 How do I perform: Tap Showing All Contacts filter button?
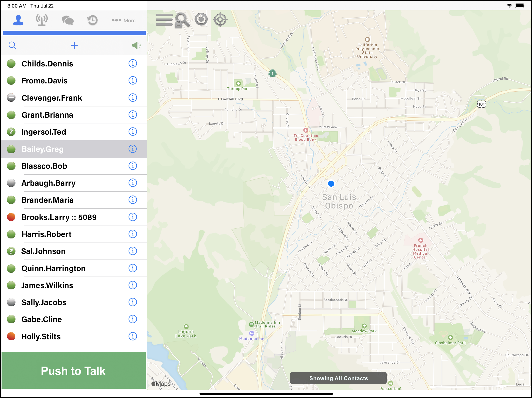tap(338, 378)
